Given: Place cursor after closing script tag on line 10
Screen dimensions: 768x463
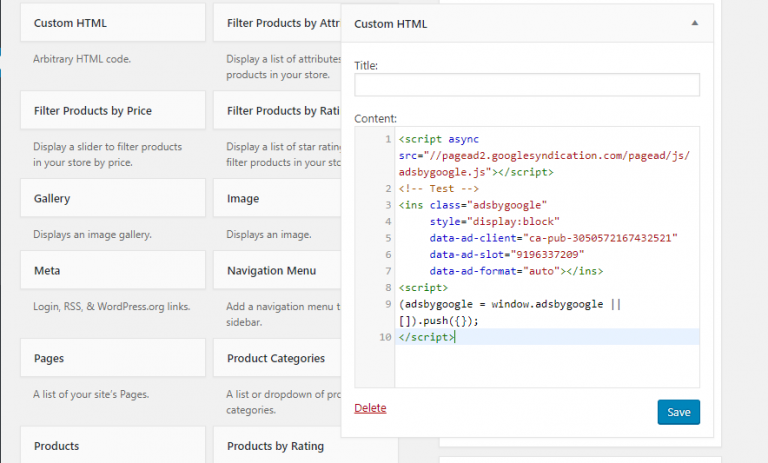Looking at the screenshot, I should [456, 337].
